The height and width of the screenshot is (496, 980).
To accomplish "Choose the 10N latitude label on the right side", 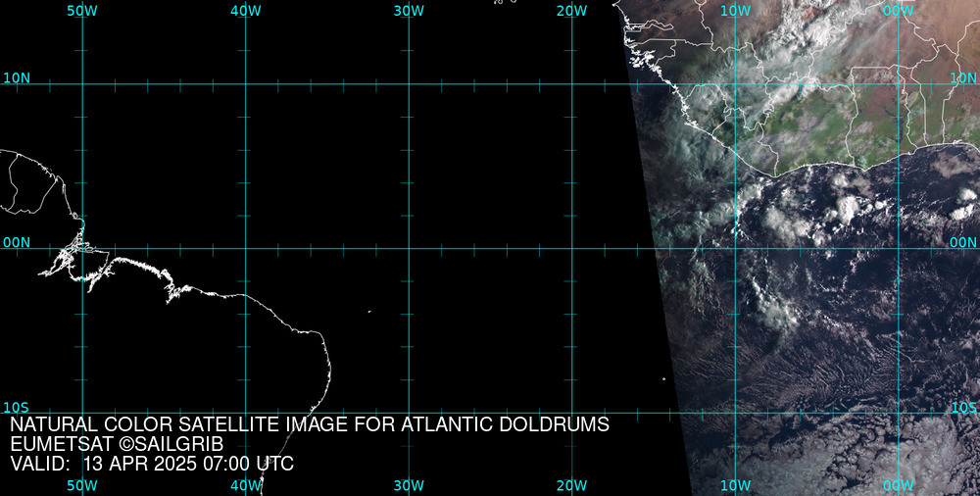I will [963, 78].
